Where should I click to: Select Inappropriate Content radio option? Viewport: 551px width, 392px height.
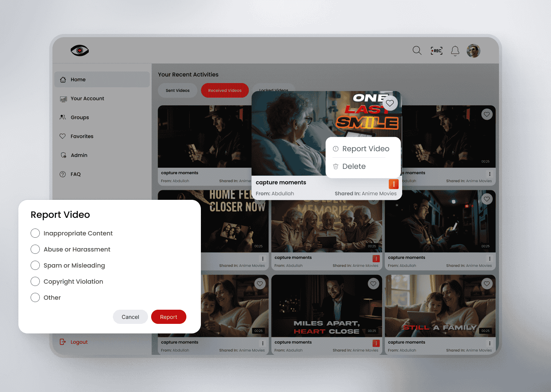click(35, 233)
